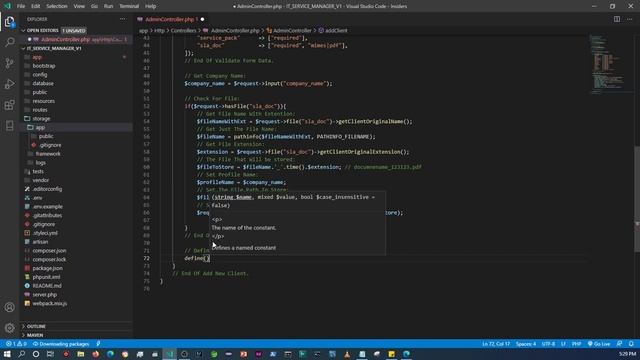640x360 pixels.
Task: Open .env.example in the explorer
Action: [47, 207]
